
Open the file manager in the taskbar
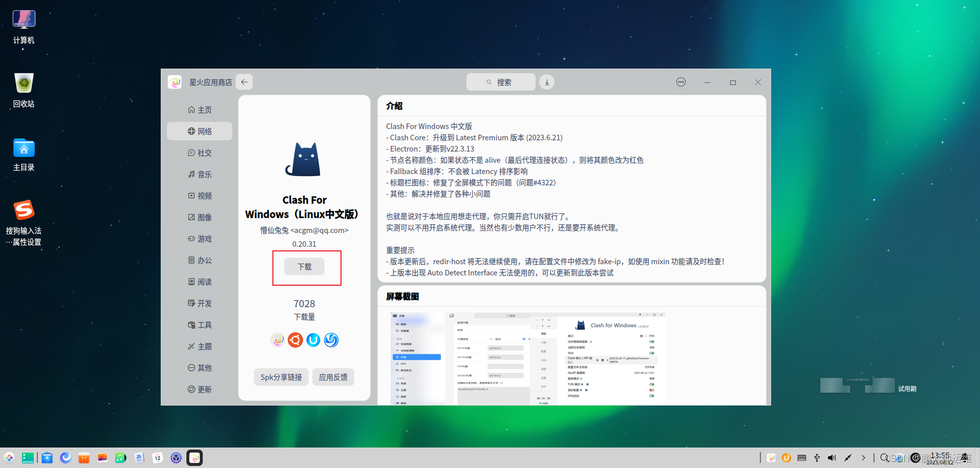47,458
